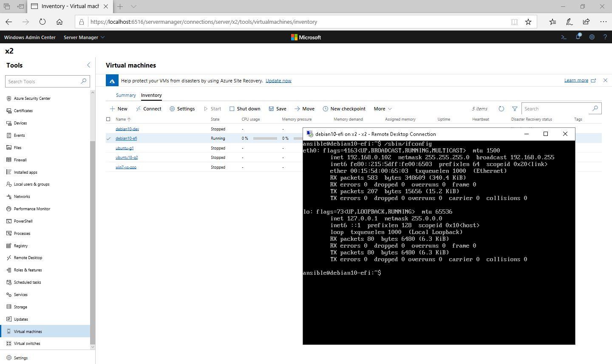This screenshot has height=364, width=612.
Task: Click New virtual machine button
Action: [119, 109]
